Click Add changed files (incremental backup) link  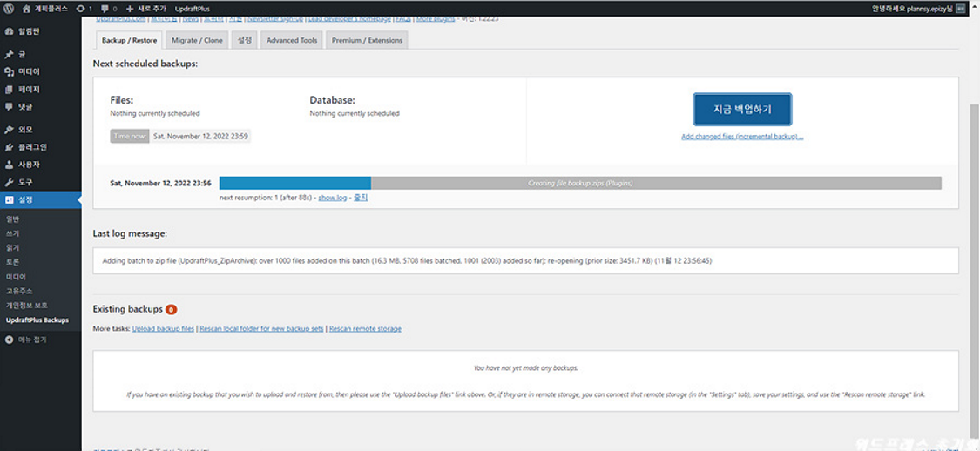(742, 137)
